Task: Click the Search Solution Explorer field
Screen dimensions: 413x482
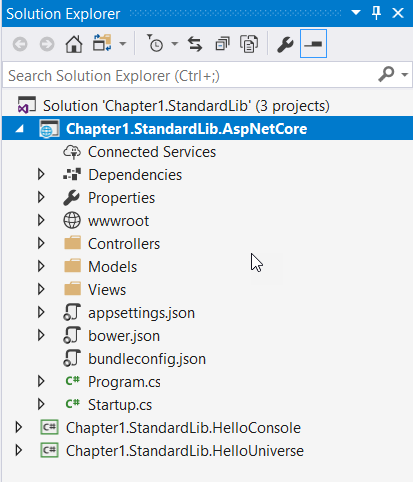Action: (x=190, y=75)
